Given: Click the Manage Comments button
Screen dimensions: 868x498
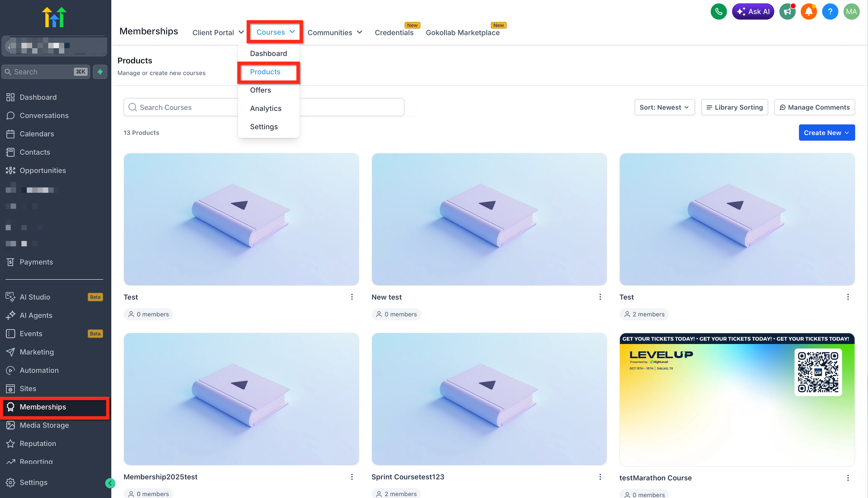Looking at the screenshot, I should pos(814,107).
